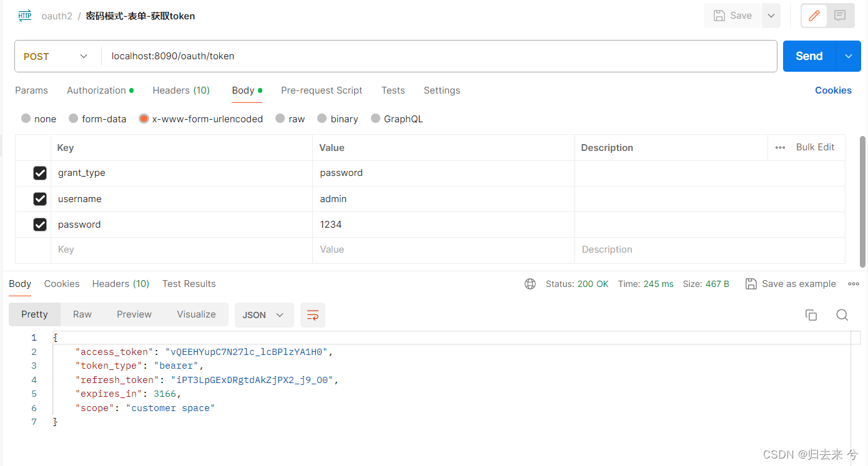Open the Cookies link
The height and width of the screenshot is (466, 868).
(833, 90)
